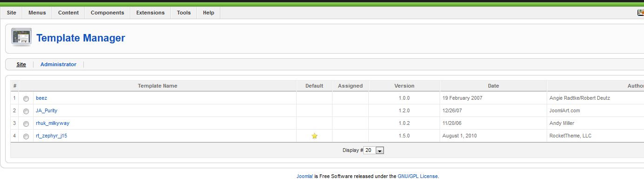This screenshot has width=644, height=185.
Task: Click the date 19 February 2007
Action: click(462, 98)
